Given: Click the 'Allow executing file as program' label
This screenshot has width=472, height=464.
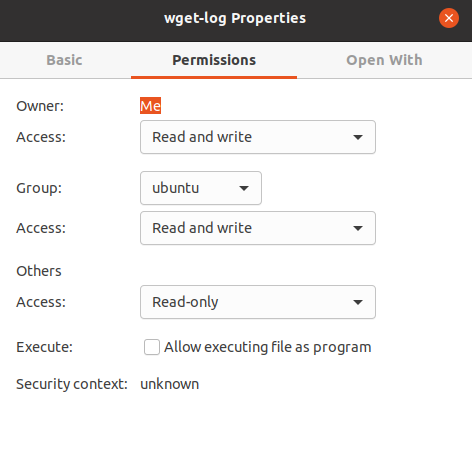Looking at the screenshot, I should pos(268,347).
